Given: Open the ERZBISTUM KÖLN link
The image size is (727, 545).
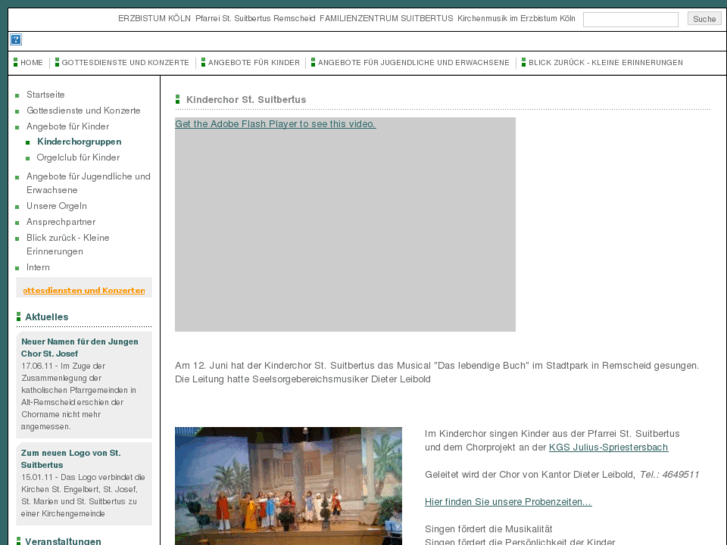Looking at the screenshot, I should point(154,19).
